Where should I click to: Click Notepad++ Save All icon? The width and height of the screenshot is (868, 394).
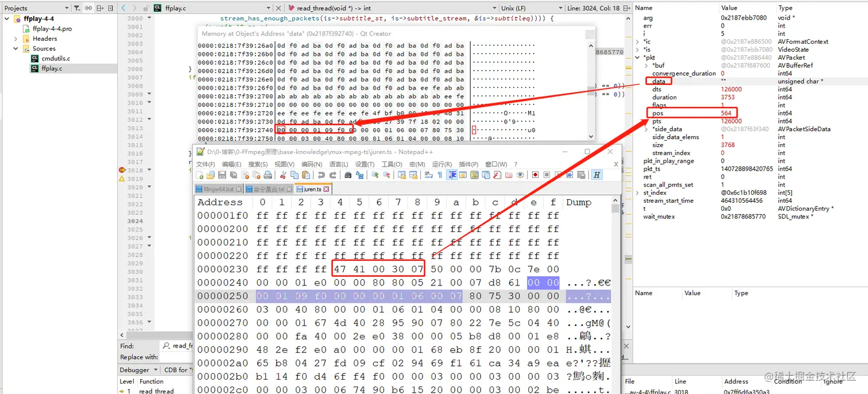(x=233, y=175)
